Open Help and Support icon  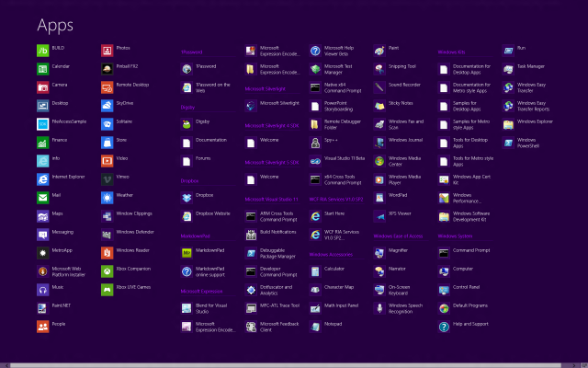(x=444, y=327)
